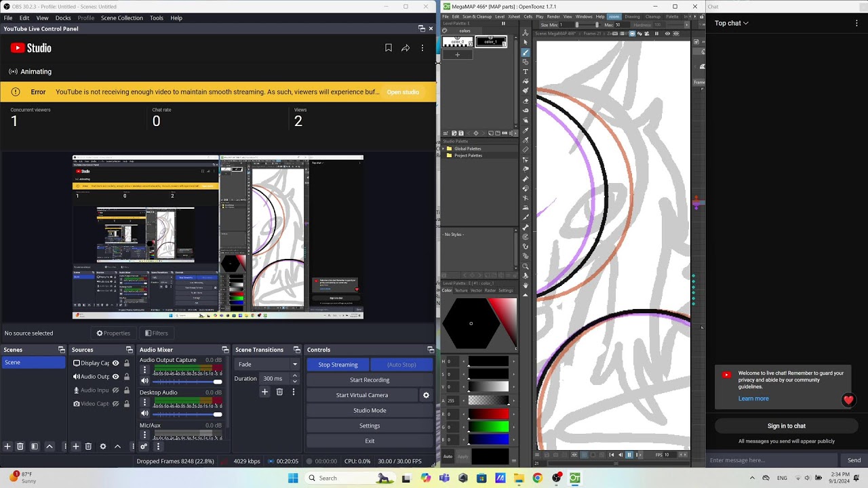Switch to the Texture tab in style editor
The height and width of the screenshot is (488, 868).
(x=461, y=290)
